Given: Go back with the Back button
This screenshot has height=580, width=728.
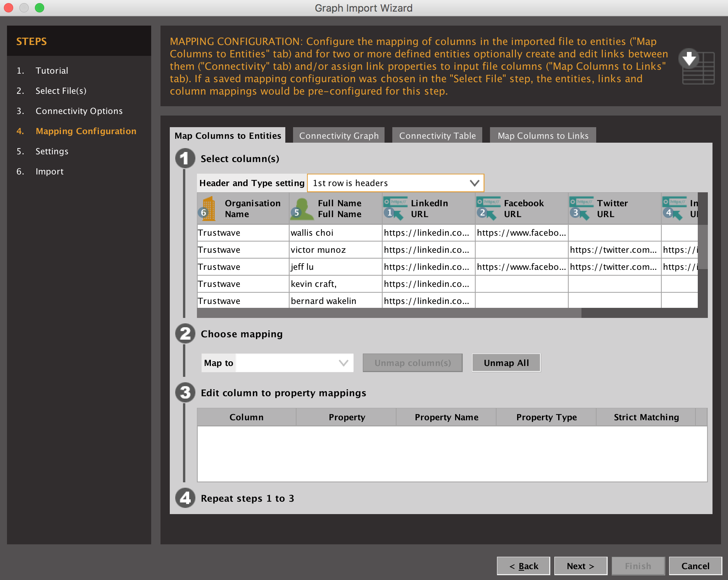Looking at the screenshot, I should [523, 566].
